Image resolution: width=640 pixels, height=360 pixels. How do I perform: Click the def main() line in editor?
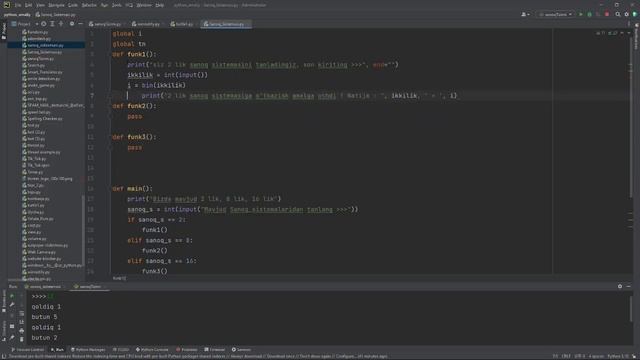tap(132, 189)
